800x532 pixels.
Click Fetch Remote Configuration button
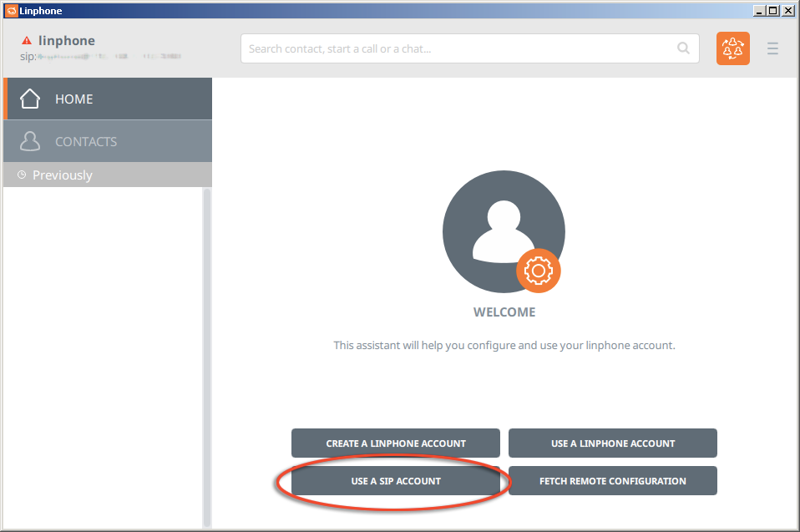pyautogui.click(x=613, y=481)
